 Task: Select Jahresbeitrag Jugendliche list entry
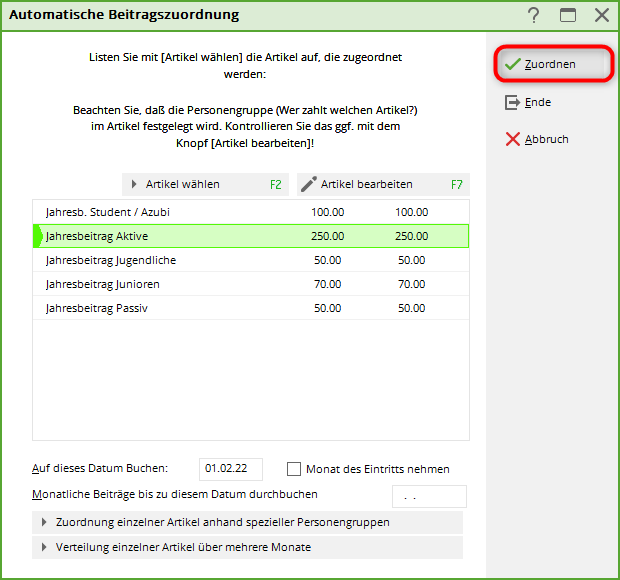click(250, 260)
